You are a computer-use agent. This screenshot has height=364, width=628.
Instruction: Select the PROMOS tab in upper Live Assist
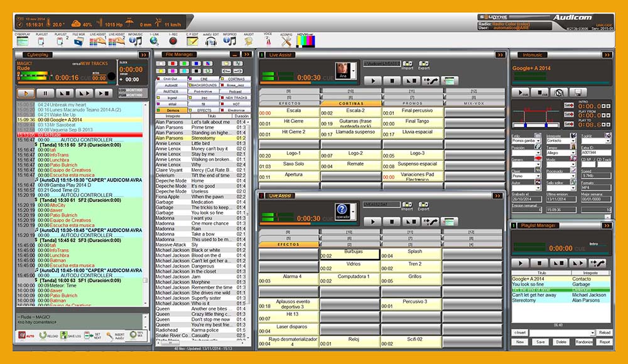413,104
